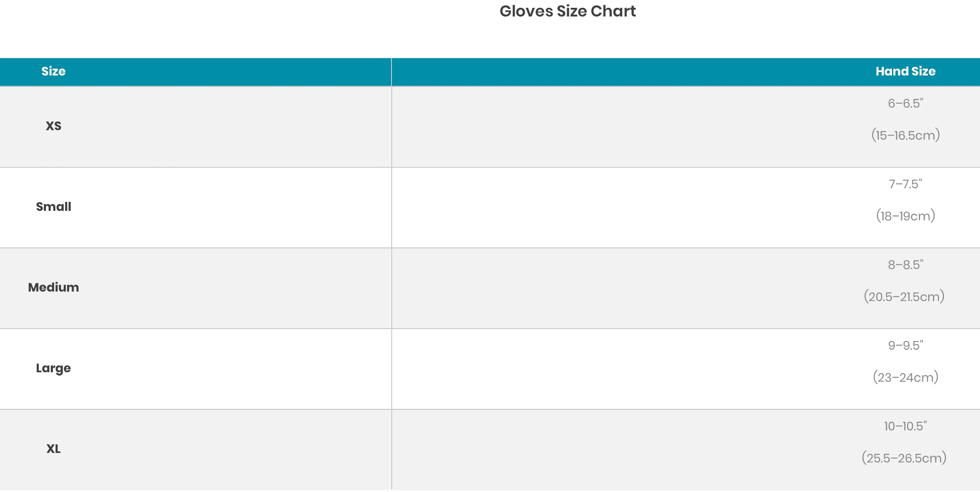Viewport: 980px width, 492px height.
Task: Select the Large size label
Action: 53,368
